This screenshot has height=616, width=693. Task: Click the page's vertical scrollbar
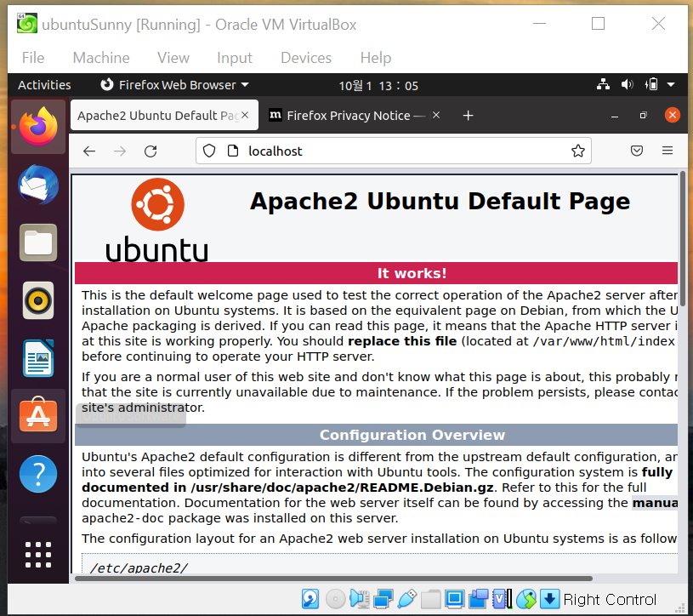click(x=683, y=239)
